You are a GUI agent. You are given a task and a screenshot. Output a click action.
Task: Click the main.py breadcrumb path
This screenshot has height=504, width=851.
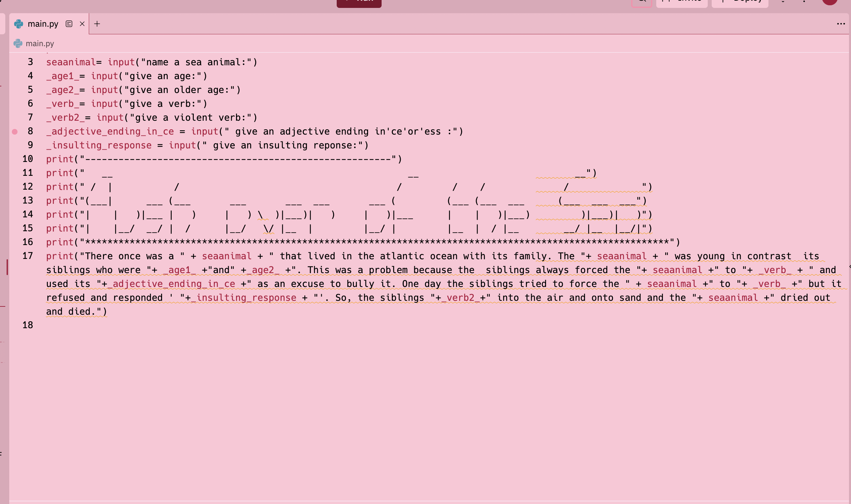click(x=40, y=44)
